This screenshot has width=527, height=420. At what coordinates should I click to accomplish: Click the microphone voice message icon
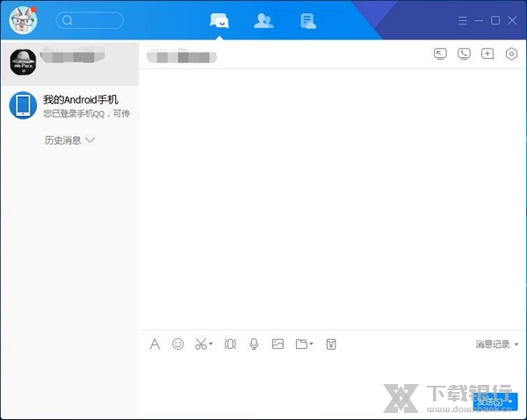(254, 344)
